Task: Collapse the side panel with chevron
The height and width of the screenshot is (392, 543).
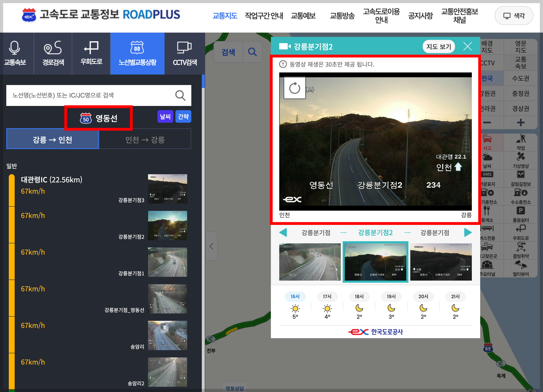Action: (212, 246)
